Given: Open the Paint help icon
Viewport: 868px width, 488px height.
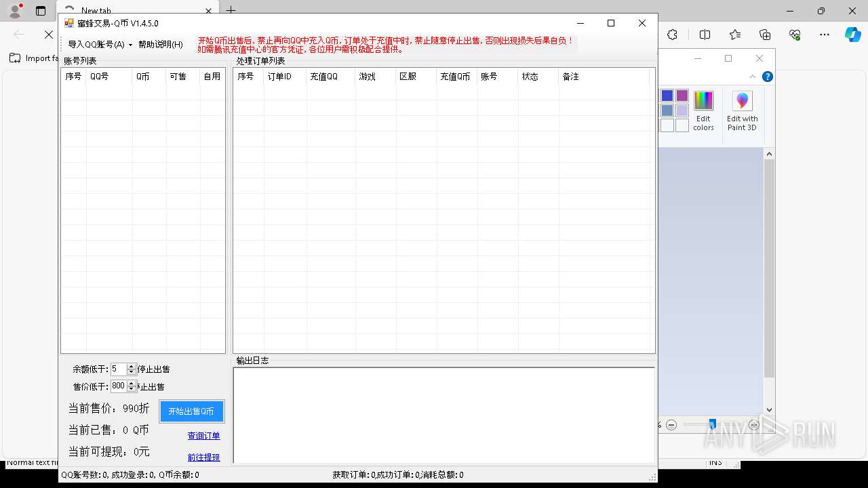Looking at the screenshot, I should coord(767,77).
